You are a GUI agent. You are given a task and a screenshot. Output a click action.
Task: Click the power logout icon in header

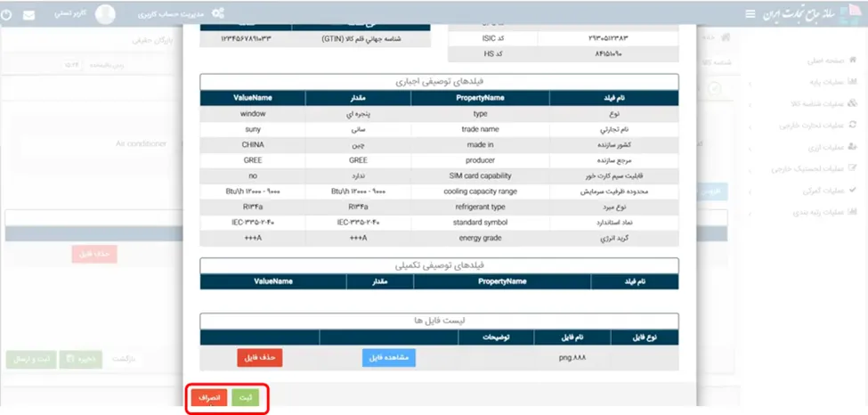tap(6, 14)
